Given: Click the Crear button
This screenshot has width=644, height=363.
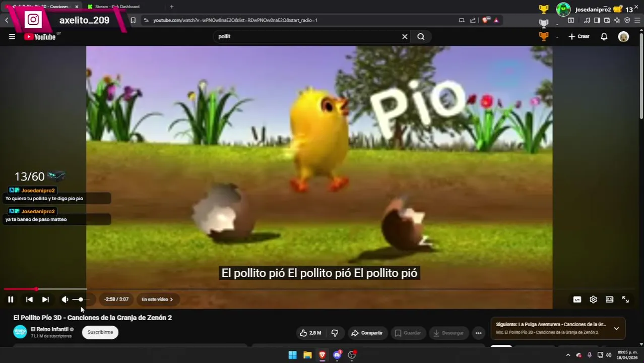Looking at the screenshot, I should [x=579, y=36].
